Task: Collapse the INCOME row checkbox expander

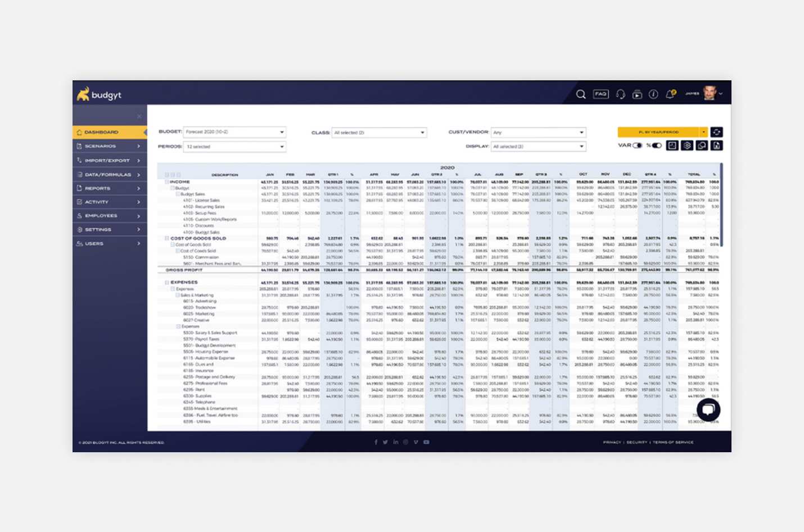Action: pos(167,182)
